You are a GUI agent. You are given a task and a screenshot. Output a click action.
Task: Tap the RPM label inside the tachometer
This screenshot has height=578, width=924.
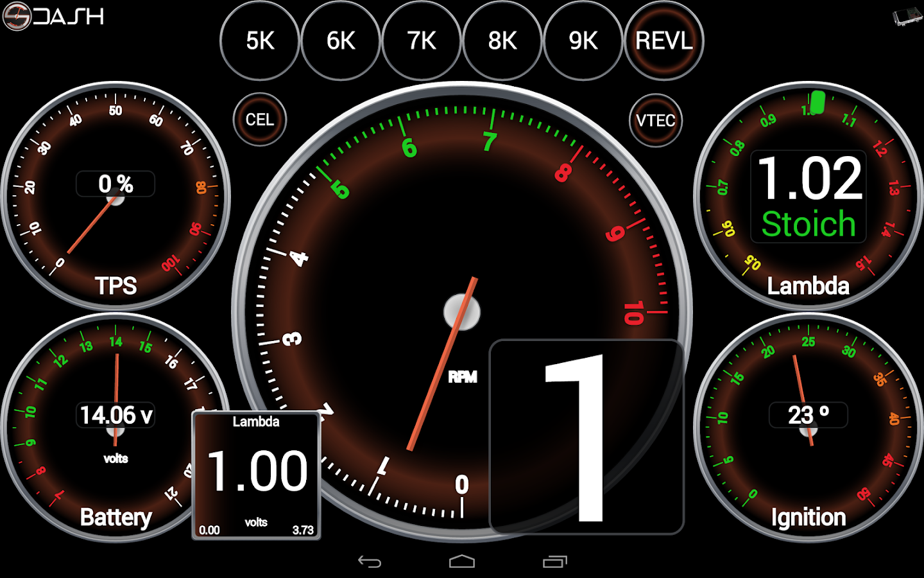[463, 376]
